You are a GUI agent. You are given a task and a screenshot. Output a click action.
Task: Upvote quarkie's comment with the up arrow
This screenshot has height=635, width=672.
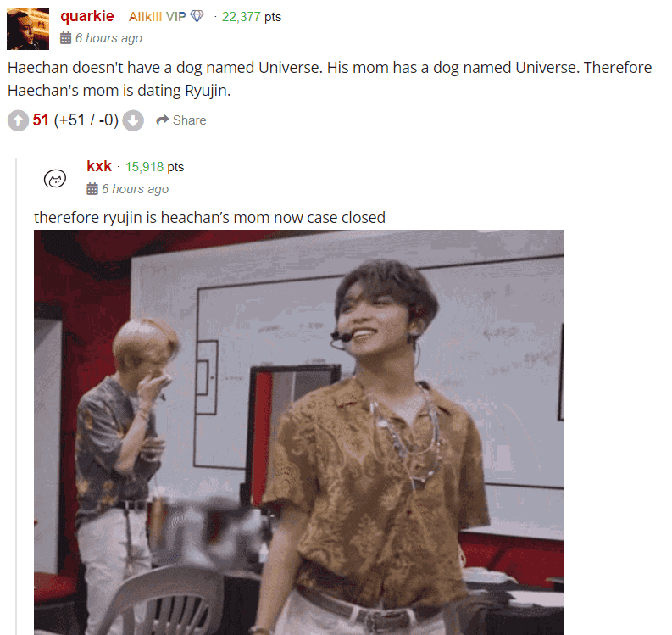(x=18, y=121)
